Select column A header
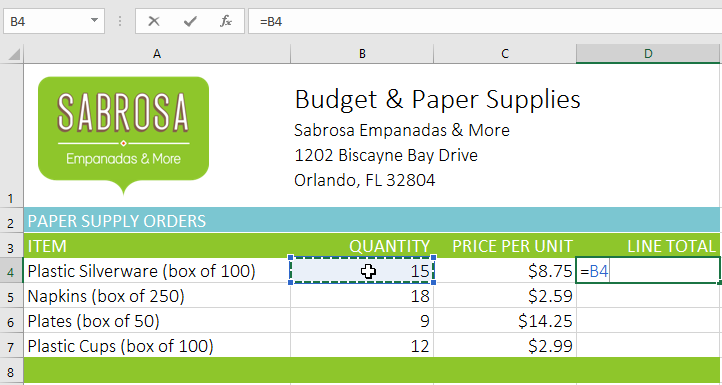 (x=157, y=54)
